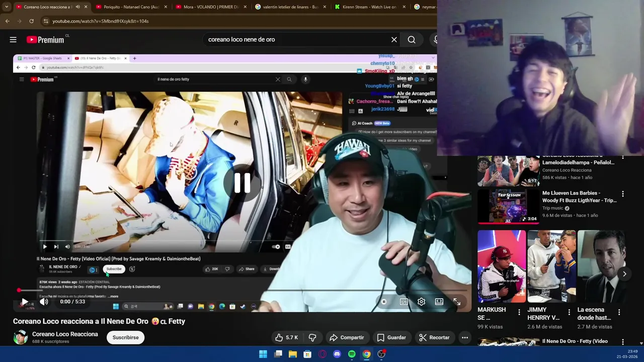Toggle autoplay switch in the player
This screenshot has height=362, width=644.
click(384, 302)
